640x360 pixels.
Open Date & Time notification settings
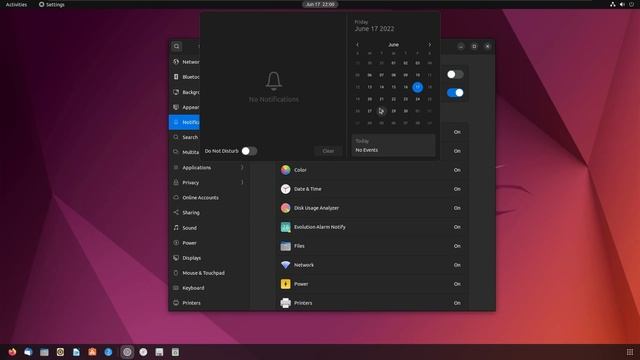tap(371, 189)
